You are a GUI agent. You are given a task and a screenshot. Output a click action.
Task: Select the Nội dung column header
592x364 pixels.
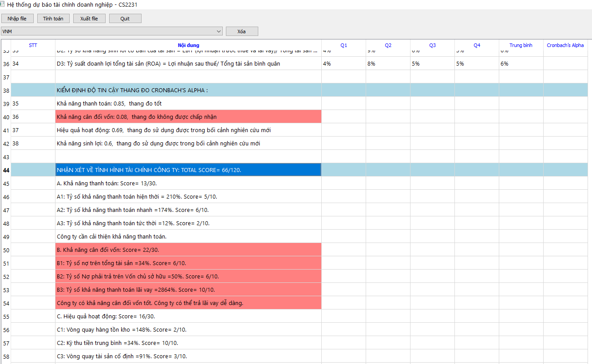click(x=189, y=45)
